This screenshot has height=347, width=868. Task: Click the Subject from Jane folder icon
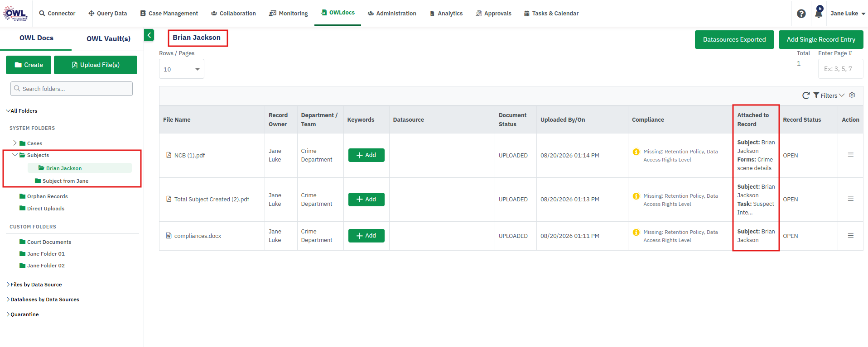[38, 181]
